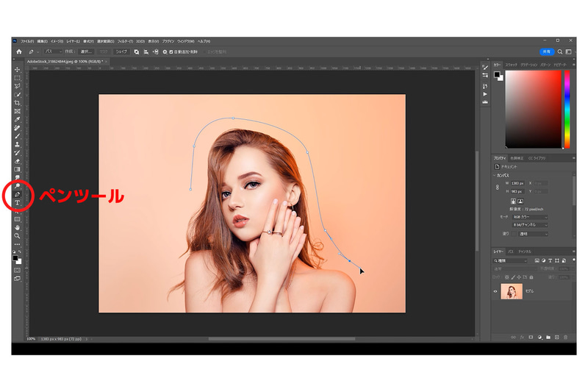Viewport: 588px width, 392px height.
Task: Open the フィルター menu
Action: (x=125, y=41)
